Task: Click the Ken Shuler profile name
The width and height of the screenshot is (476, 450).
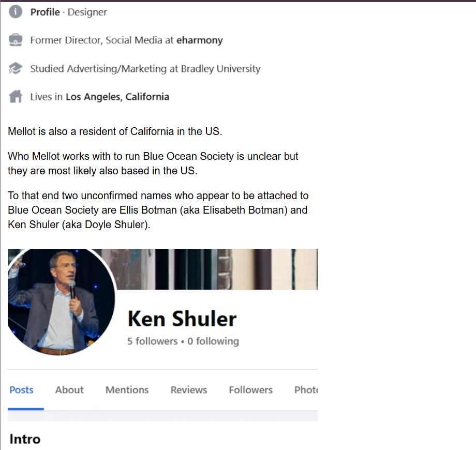Action: pos(182,319)
